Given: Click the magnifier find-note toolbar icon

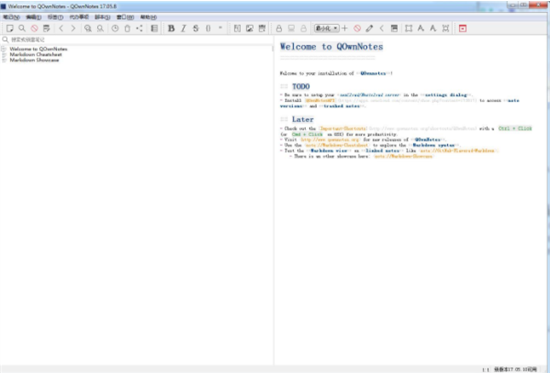Looking at the screenshot, I should point(22,28).
